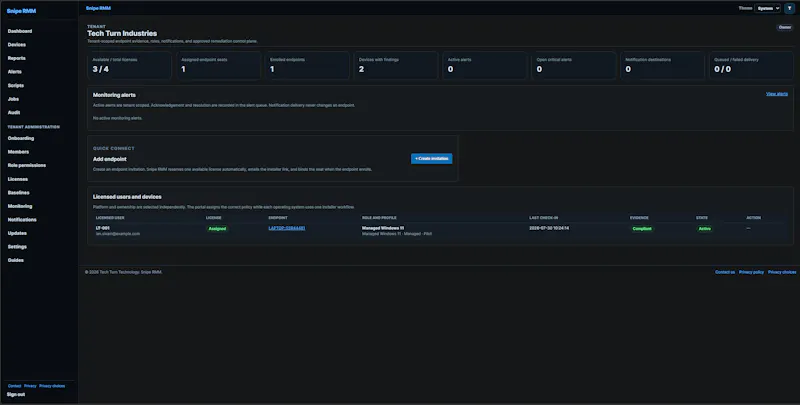
Task: Click the Available / total licenses card
Action: (x=130, y=65)
